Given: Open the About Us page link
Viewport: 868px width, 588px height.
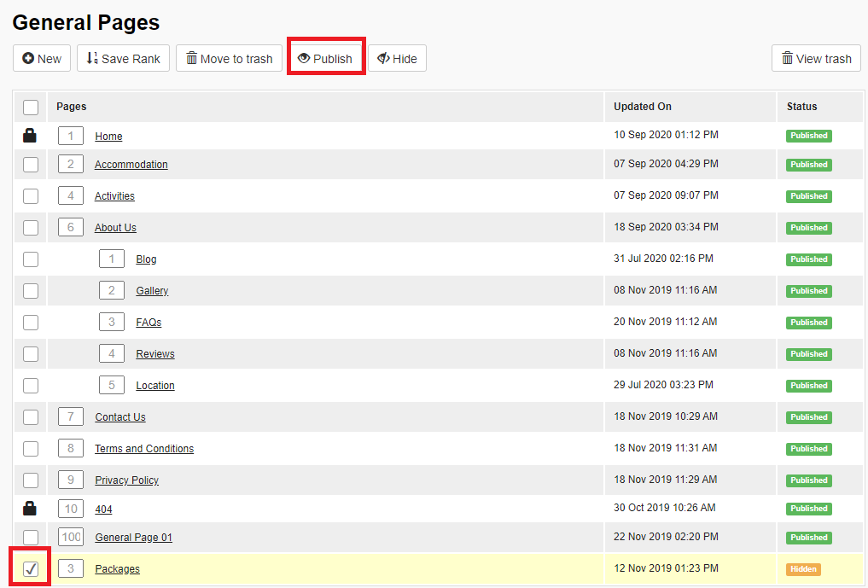Looking at the screenshot, I should tap(115, 228).
